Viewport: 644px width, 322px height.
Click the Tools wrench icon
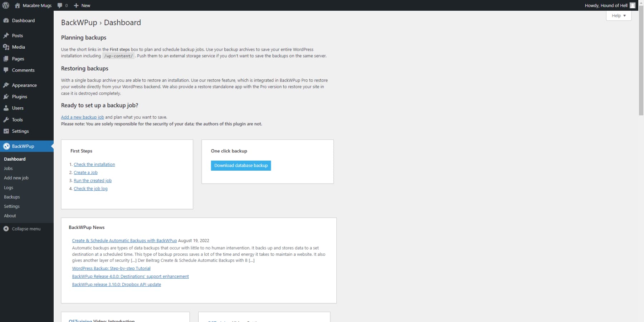pyautogui.click(x=6, y=119)
